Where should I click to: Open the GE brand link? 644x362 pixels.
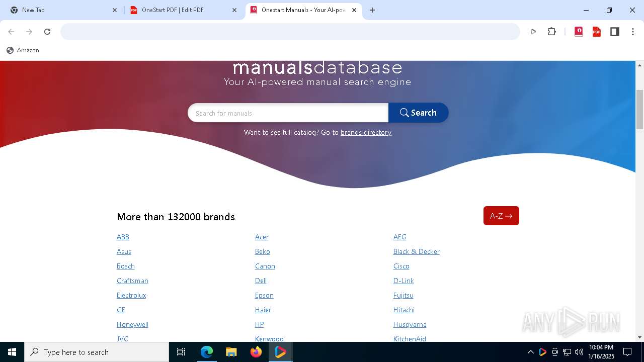pos(121,310)
